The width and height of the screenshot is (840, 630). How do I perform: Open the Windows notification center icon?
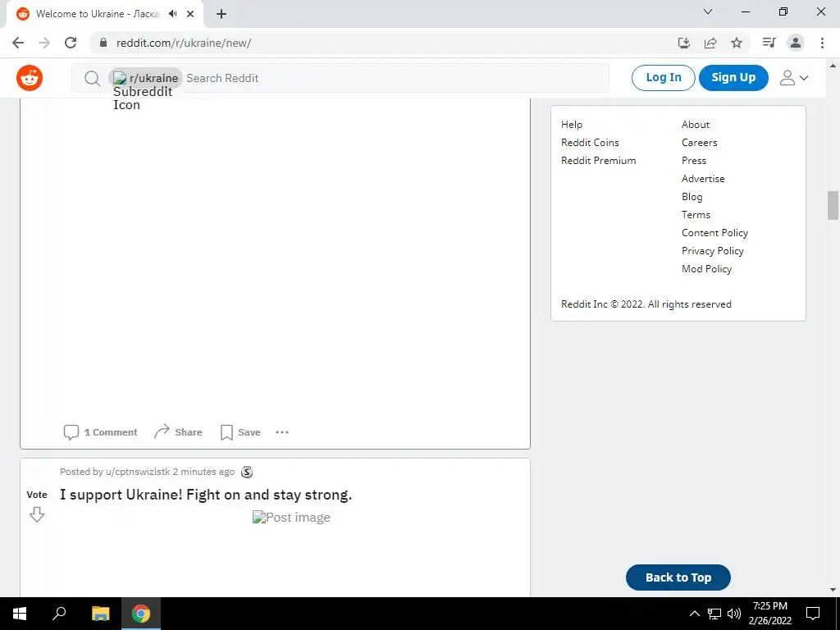(x=813, y=614)
